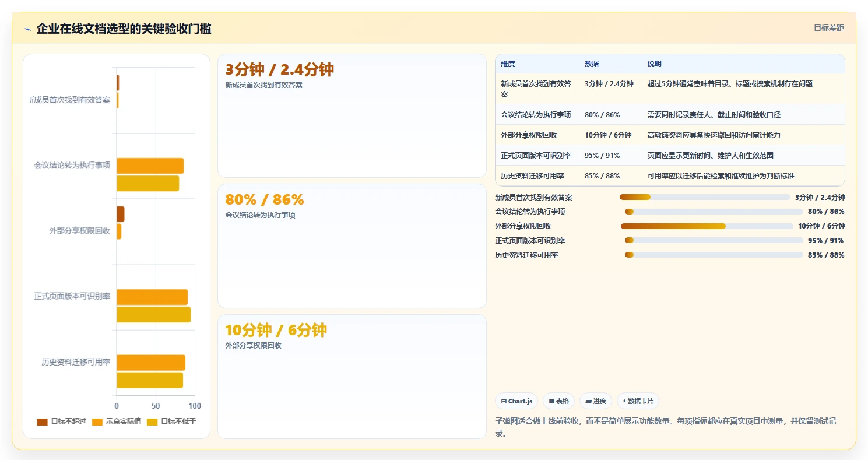This screenshot has height=460, width=868.
Task: Click the 示意实际值 chart bar for 会议结论转为执行事项
Action: tap(150, 166)
